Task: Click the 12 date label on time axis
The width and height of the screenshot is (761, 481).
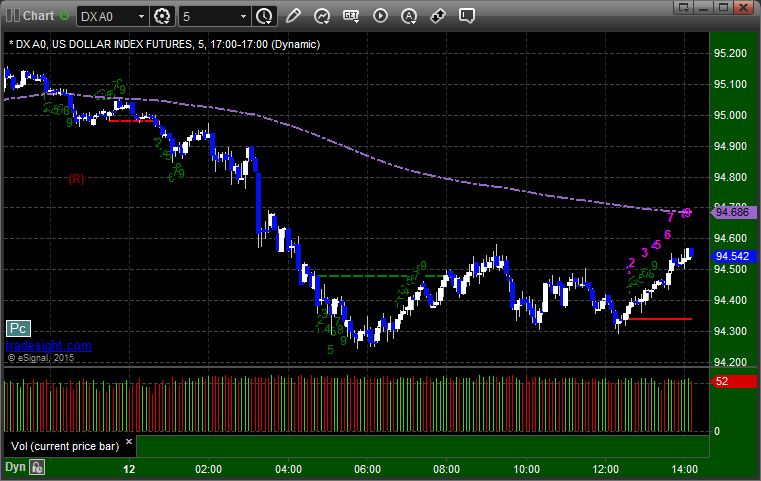Action: [x=129, y=469]
